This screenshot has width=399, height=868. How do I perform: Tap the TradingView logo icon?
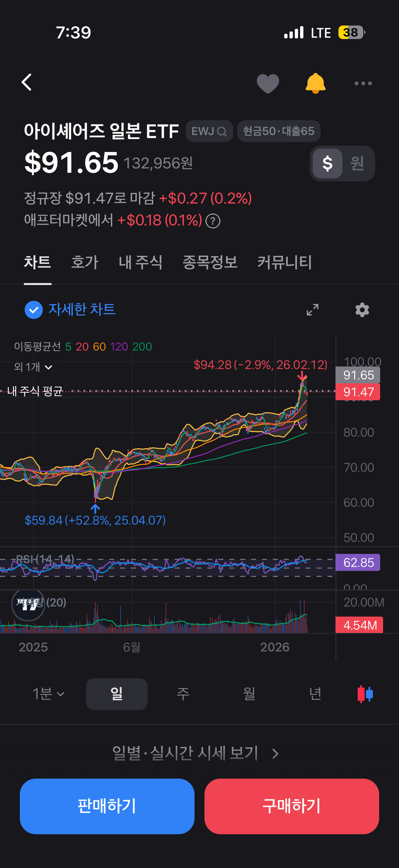[x=28, y=605]
